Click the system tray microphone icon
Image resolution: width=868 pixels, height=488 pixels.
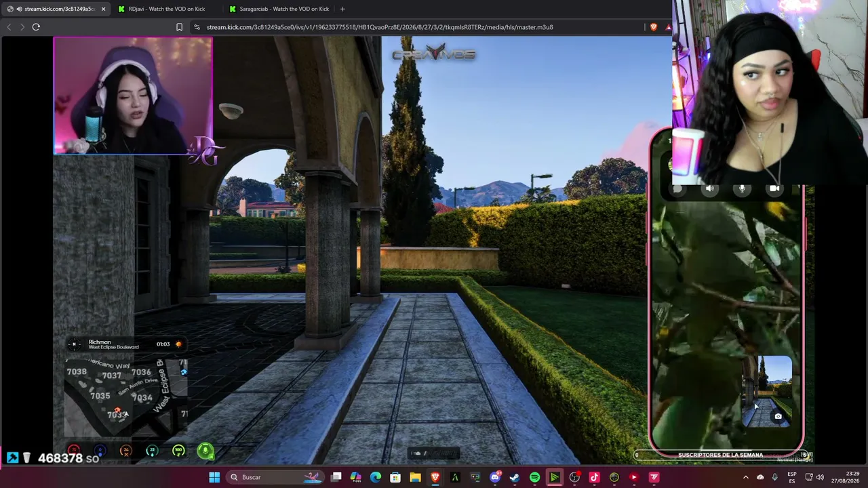click(x=774, y=477)
